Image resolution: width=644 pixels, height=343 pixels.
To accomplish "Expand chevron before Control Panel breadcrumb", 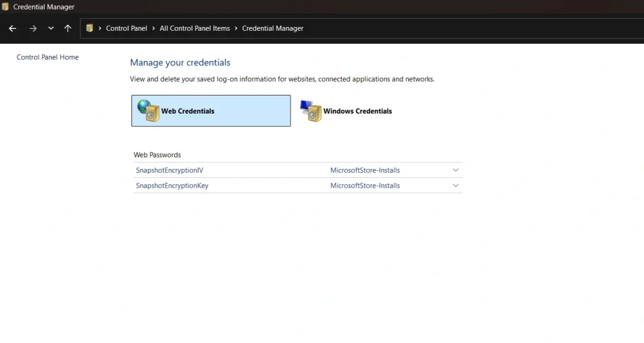I will (x=100, y=28).
